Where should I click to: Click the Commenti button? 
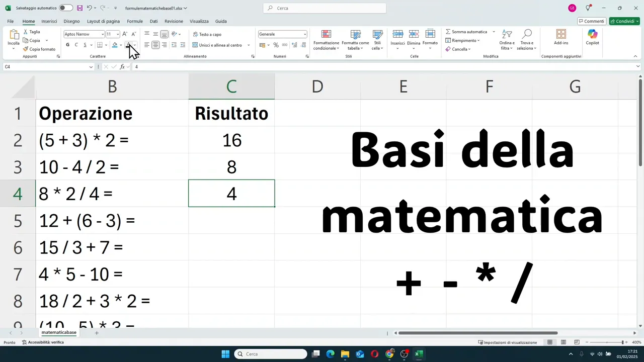(x=591, y=21)
